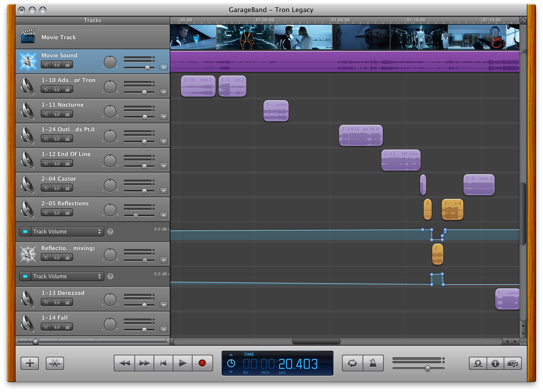The width and height of the screenshot is (543, 392).
Task: Mute the Reflectio... mixing) track
Action: (46, 257)
